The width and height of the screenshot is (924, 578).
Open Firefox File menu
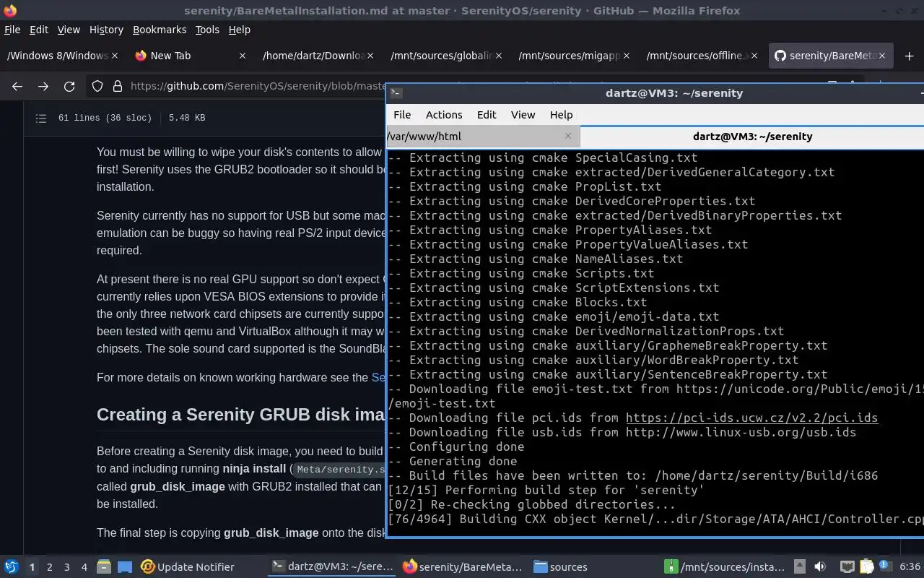(12, 30)
